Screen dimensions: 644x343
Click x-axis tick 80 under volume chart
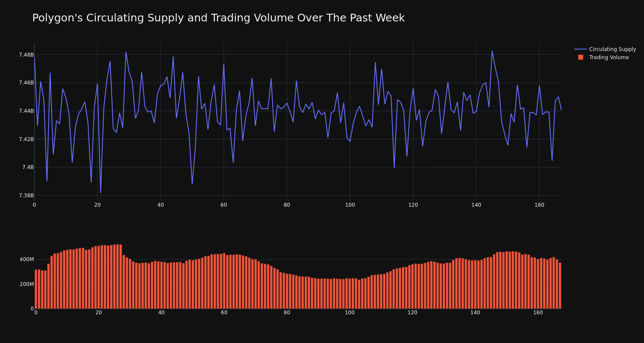coord(287,313)
